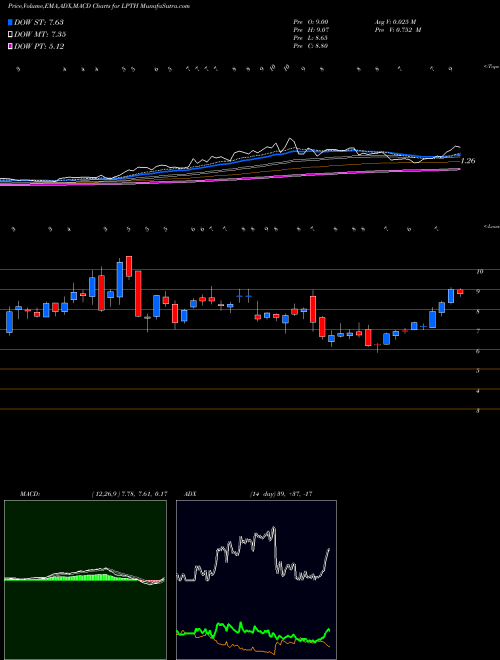This screenshot has height=660, width=500.
Task: Click the magenta DOW PT legend swatch
Action: (10, 46)
